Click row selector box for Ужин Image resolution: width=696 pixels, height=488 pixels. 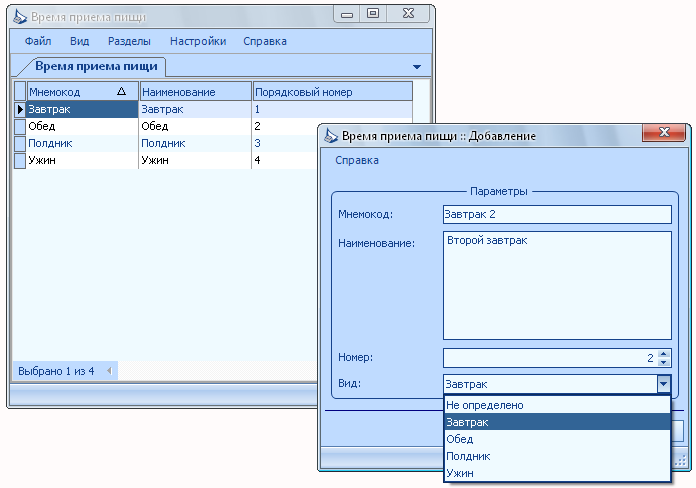click(20, 160)
